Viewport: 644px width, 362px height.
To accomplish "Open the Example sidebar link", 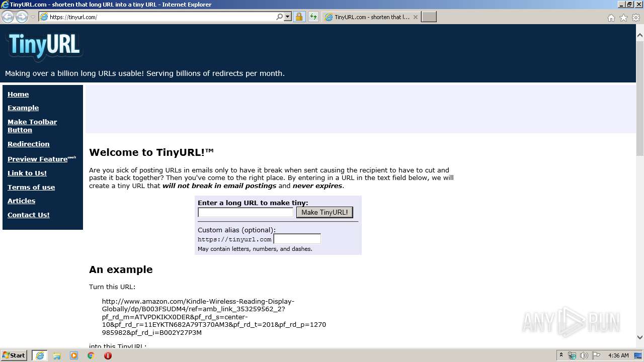I will (x=23, y=108).
